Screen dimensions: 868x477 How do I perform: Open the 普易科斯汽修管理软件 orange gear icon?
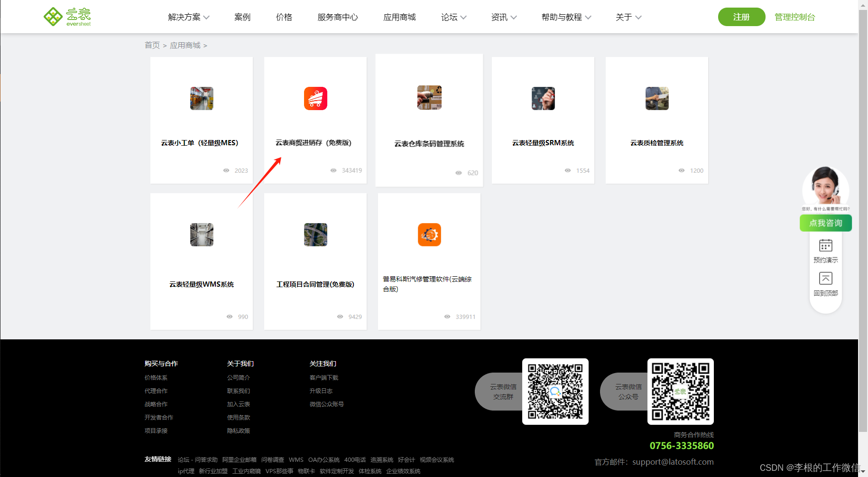429,234
